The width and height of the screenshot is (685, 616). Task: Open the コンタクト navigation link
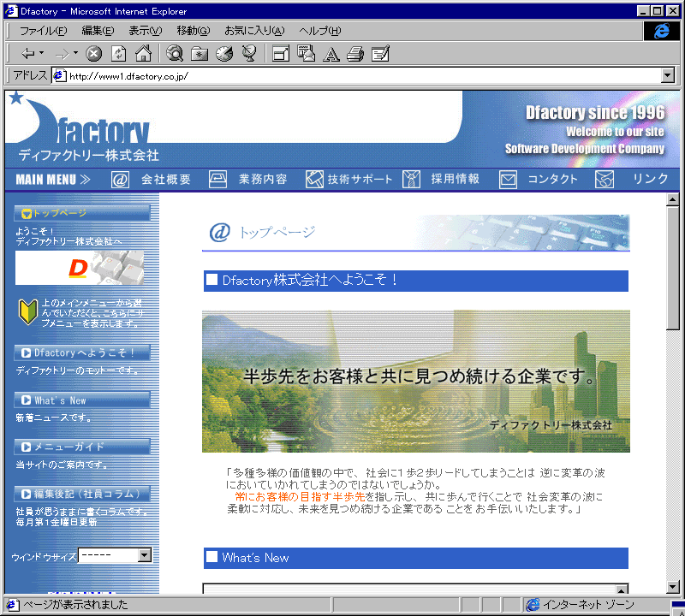(552, 180)
